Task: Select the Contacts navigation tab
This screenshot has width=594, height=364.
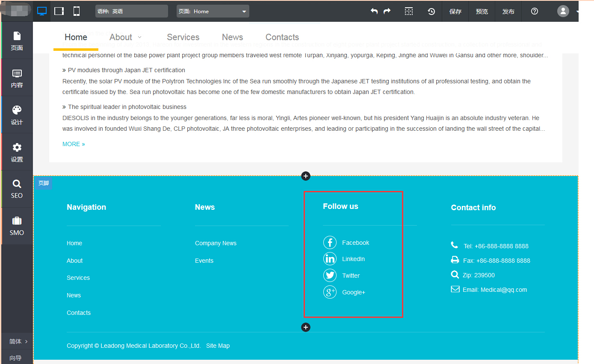Action: click(282, 37)
